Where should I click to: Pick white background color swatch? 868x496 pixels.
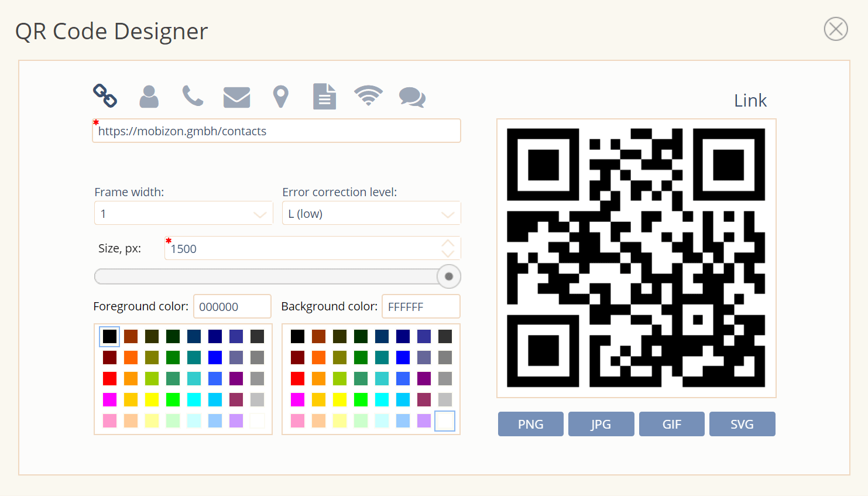tap(445, 420)
